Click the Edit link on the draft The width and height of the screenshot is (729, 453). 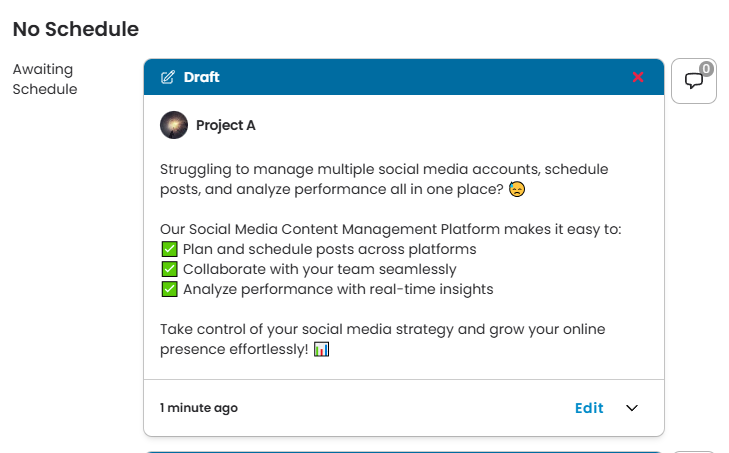click(x=589, y=408)
